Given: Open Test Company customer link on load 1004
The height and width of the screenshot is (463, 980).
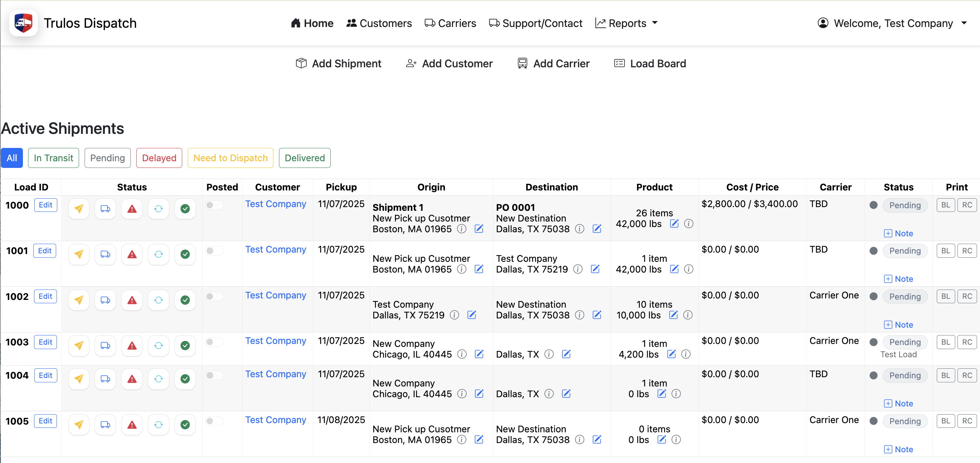Looking at the screenshot, I should coord(276,374).
